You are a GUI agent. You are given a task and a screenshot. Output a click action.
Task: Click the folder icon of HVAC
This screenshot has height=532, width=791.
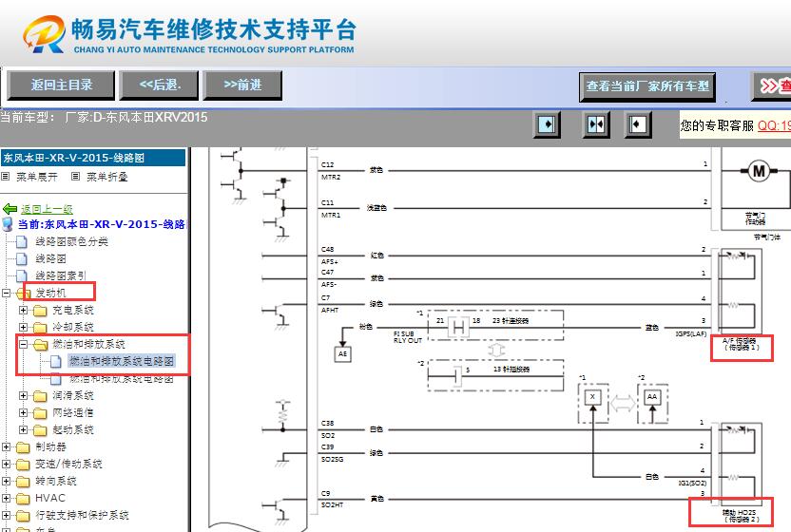click(x=23, y=499)
